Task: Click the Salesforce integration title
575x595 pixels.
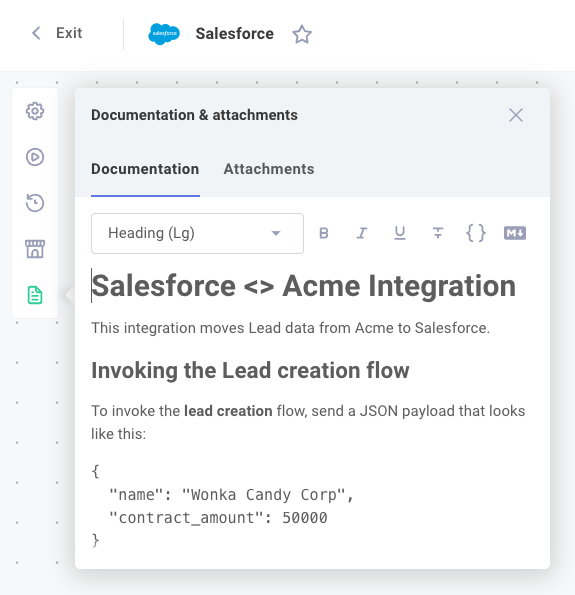Action: coord(235,34)
